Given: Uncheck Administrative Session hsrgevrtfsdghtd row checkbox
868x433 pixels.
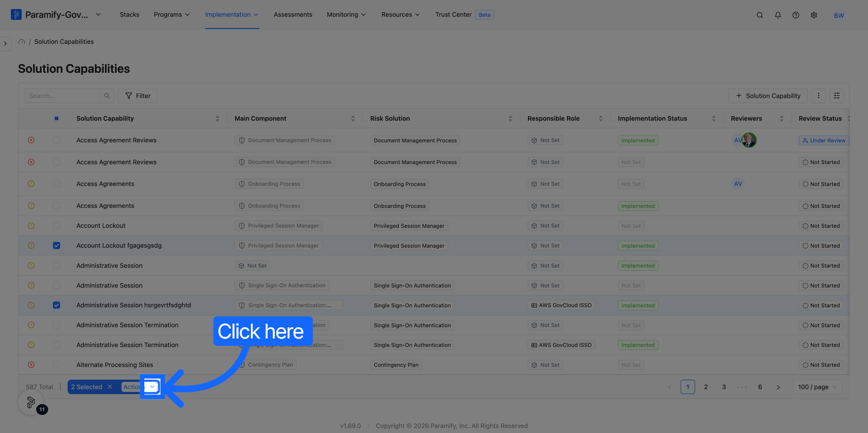Looking at the screenshot, I should coord(57,305).
